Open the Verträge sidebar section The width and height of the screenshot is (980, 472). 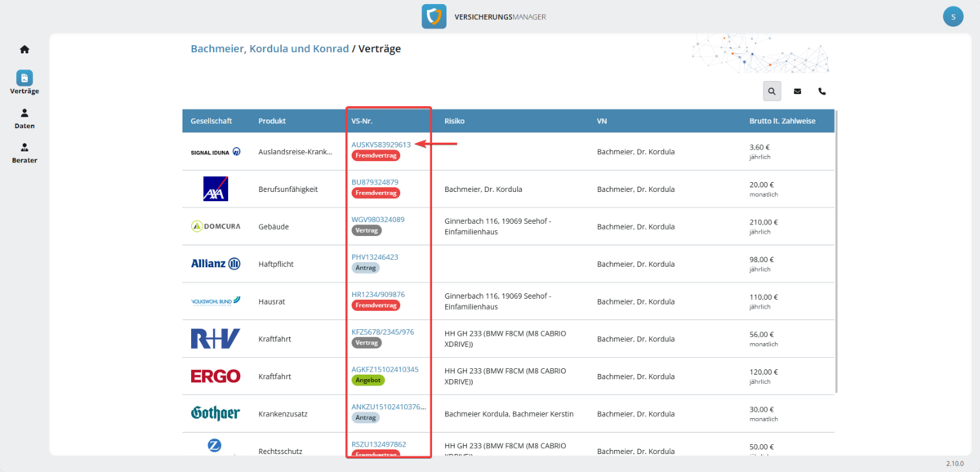pyautogui.click(x=24, y=82)
